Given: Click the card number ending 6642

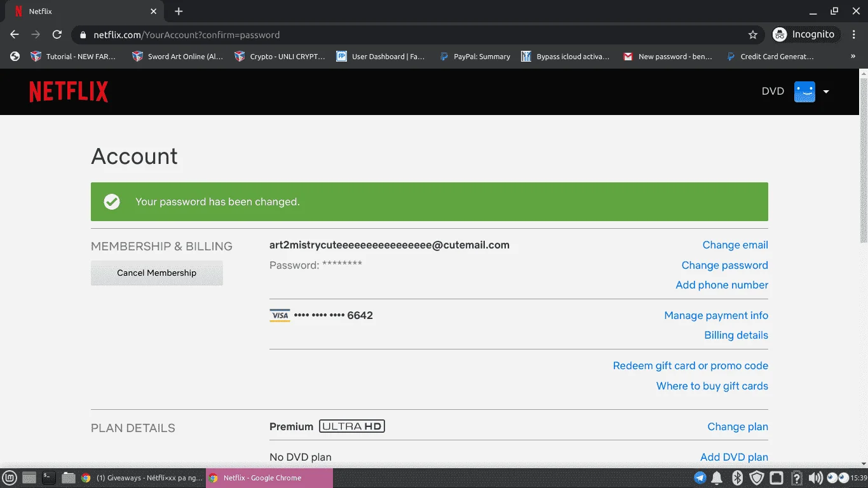Looking at the screenshot, I should tap(334, 315).
